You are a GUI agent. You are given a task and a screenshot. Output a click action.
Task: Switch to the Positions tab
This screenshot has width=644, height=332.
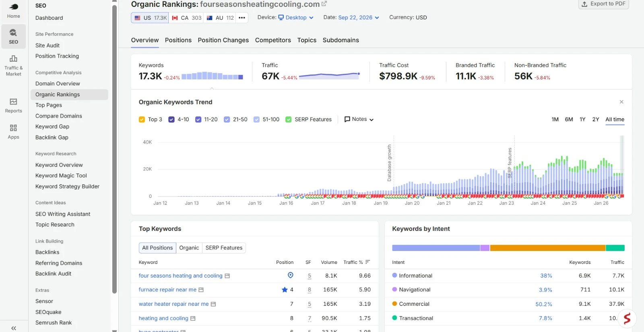tap(178, 40)
